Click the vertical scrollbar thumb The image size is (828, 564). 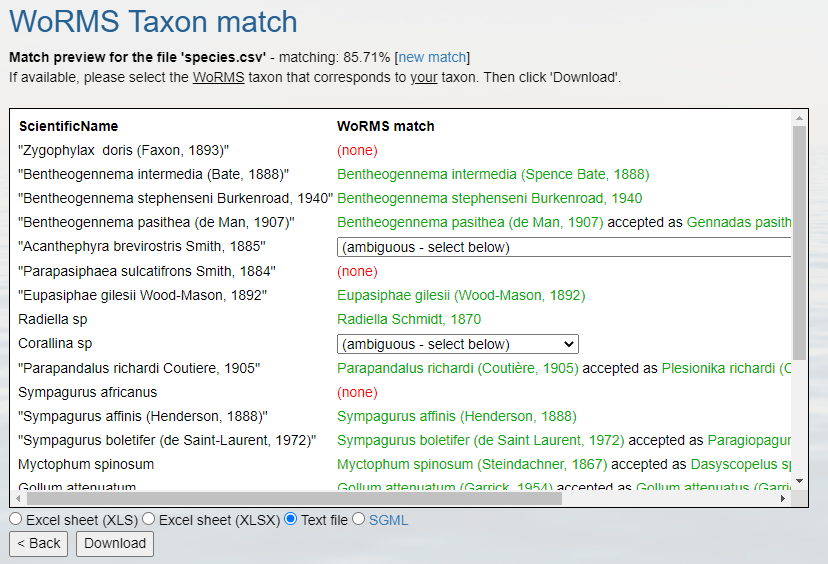pos(799,243)
